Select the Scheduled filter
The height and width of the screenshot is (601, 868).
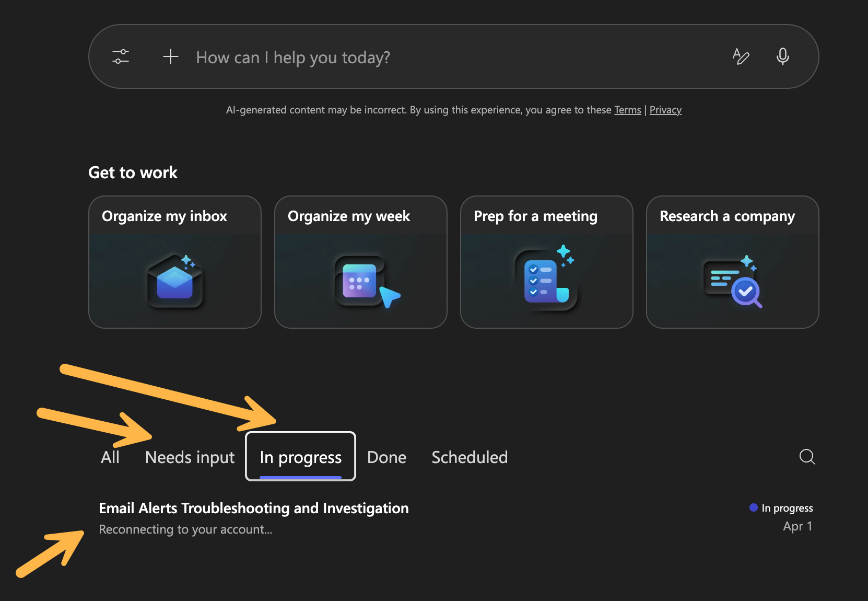click(469, 457)
